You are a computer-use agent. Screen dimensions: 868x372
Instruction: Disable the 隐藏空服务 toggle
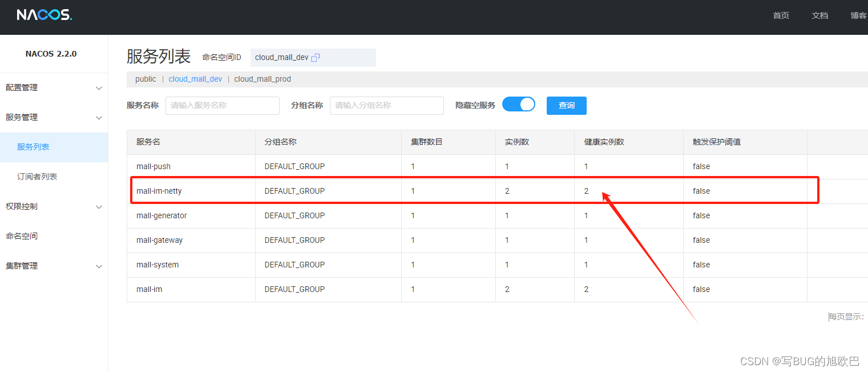(518, 104)
